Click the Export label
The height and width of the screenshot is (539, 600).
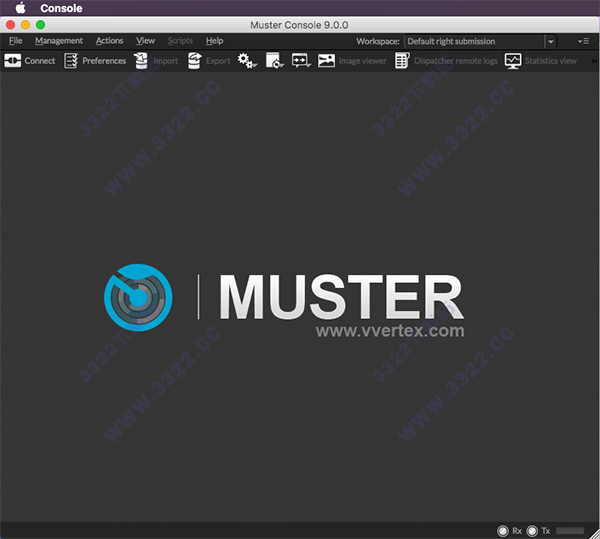218,61
